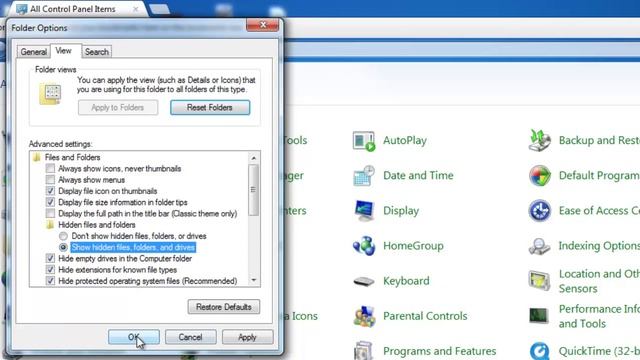This screenshot has height=360, width=640.
Task: Uncheck Display file size information in folder tips
Action: pos(50,202)
